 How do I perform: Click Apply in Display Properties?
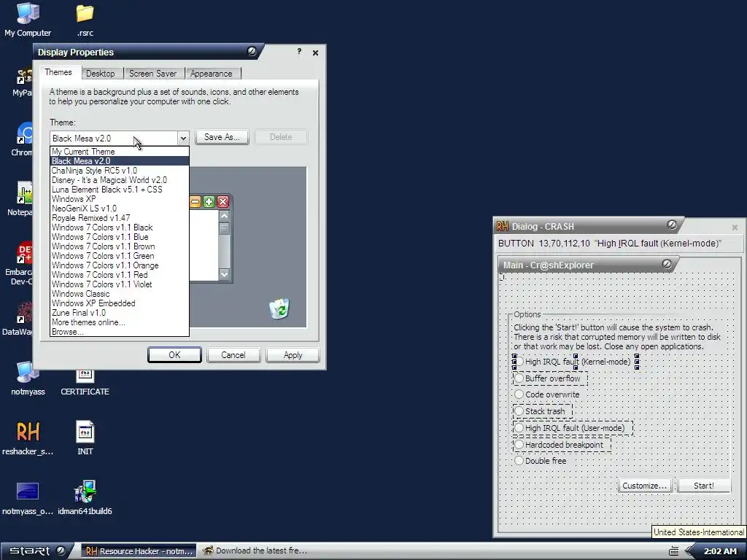point(293,355)
